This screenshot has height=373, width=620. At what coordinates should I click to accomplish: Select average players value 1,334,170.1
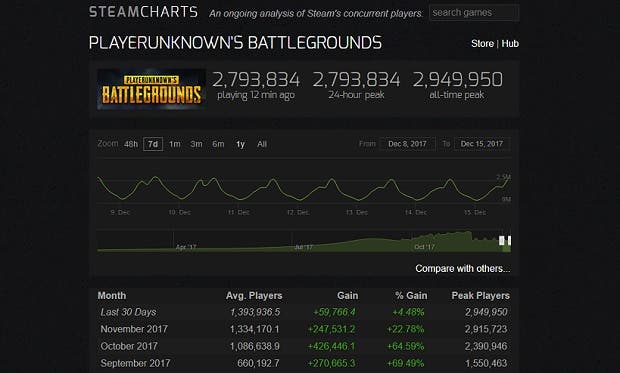click(255, 329)
